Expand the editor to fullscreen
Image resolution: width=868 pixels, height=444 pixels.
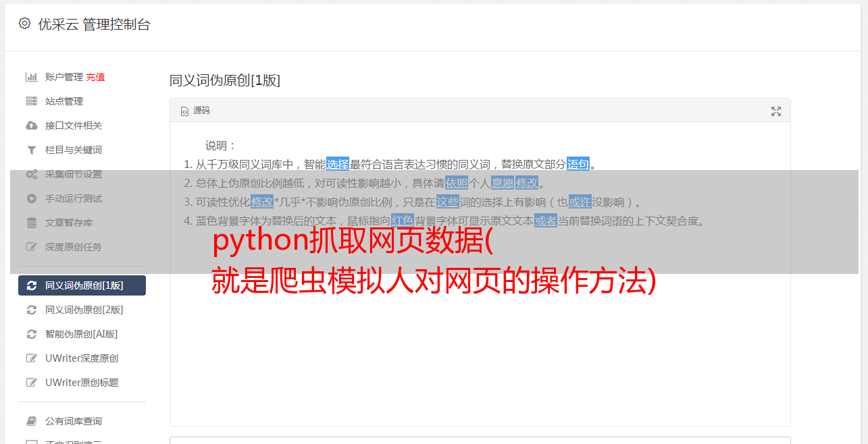776,111
